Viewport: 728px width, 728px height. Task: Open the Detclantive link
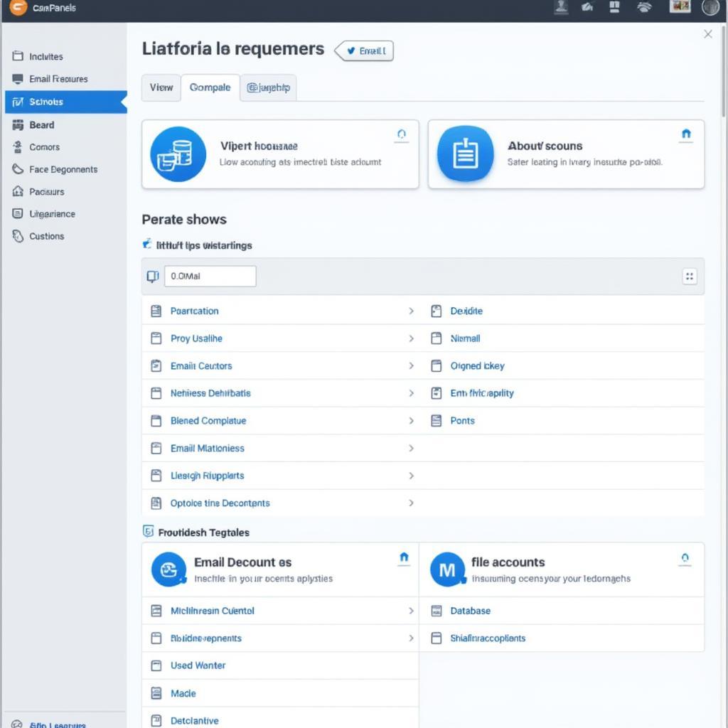[194, 721]
